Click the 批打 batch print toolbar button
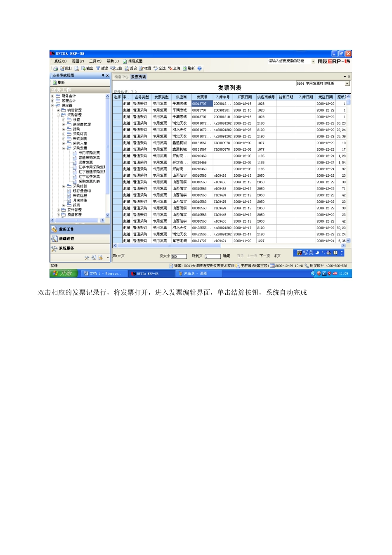Viewport: 392px width, 555px height. (x=66, y=69)
